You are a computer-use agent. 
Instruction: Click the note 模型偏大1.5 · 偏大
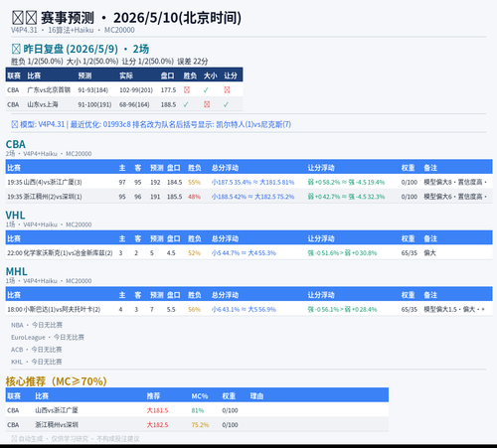pos(454,309)
